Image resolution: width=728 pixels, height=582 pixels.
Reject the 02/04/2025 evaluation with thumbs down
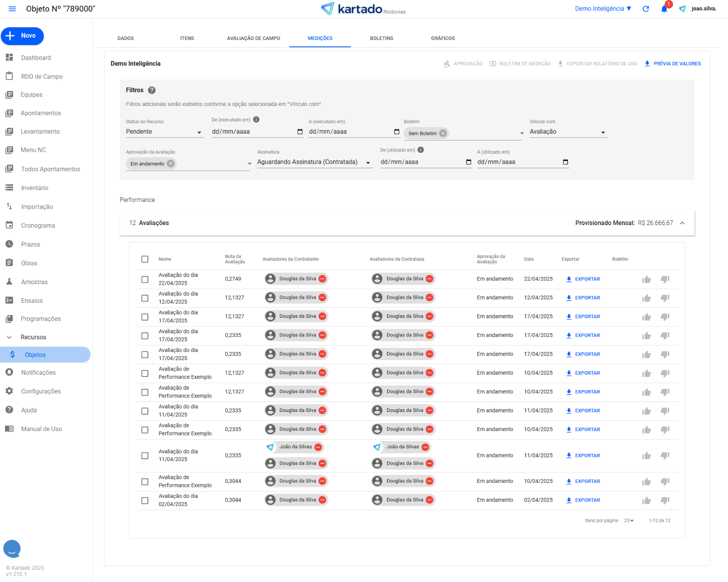[x=665, y=501]
